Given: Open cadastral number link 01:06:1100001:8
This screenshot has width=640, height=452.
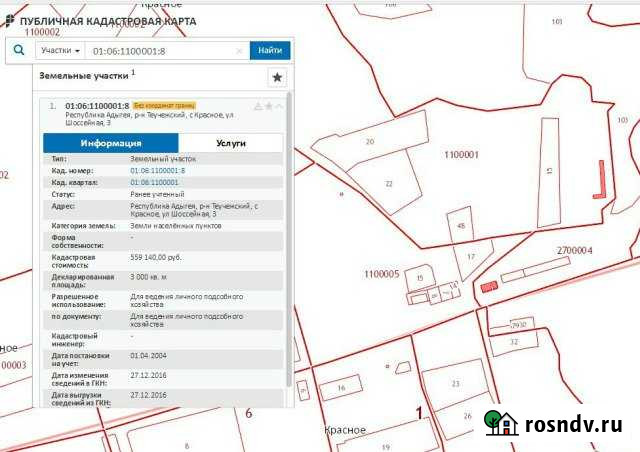Looking at the screenshot, I should [x=157, y=170].
